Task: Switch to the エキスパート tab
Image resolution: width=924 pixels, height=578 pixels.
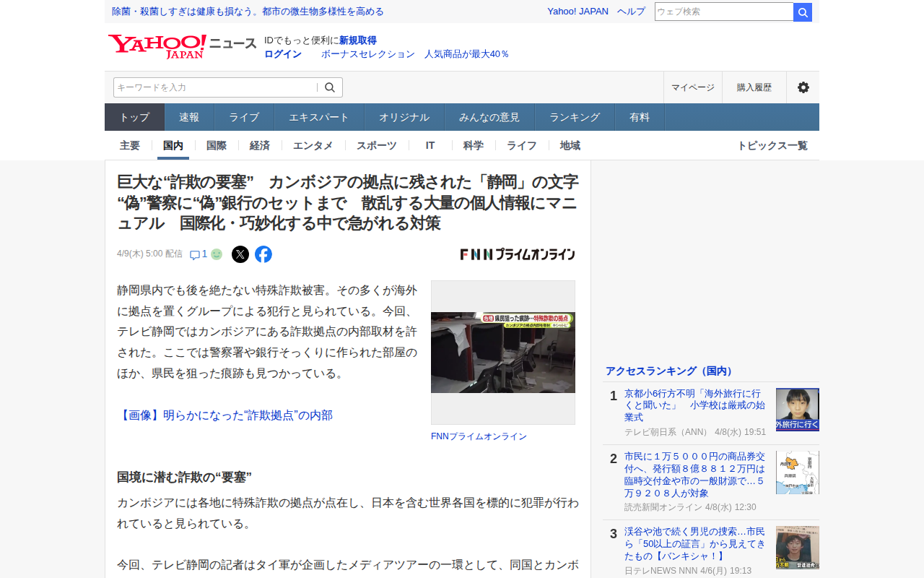Action: [319, 117]
